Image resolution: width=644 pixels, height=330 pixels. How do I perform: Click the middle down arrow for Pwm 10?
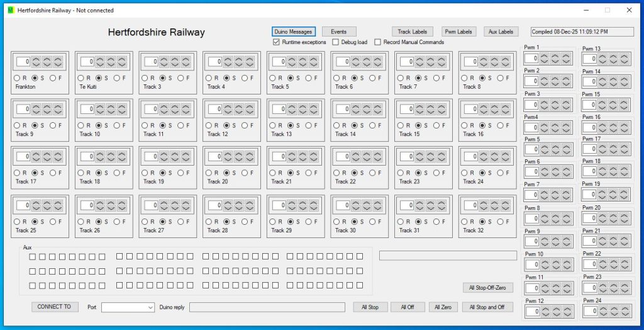[x=555, y=268]
